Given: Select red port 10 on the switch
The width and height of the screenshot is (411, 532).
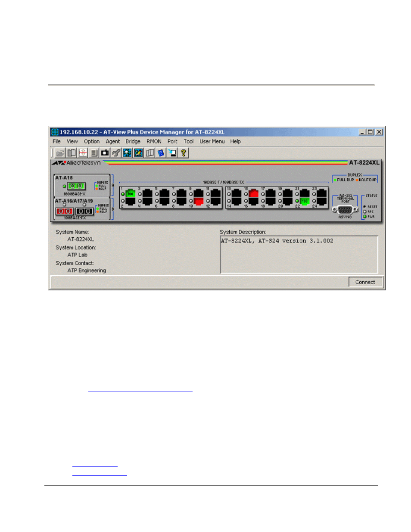Looking at the screenshot, I should [x=198, y=201].
